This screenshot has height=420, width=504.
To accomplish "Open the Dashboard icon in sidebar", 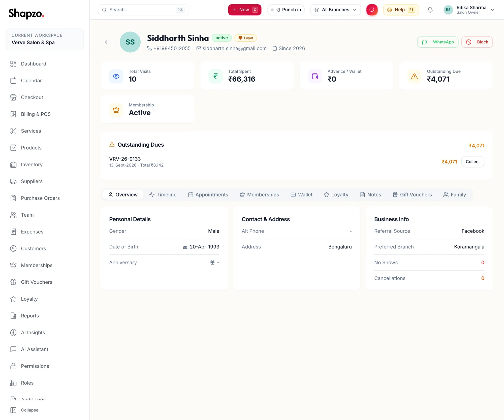I will [x=13, y=64].
